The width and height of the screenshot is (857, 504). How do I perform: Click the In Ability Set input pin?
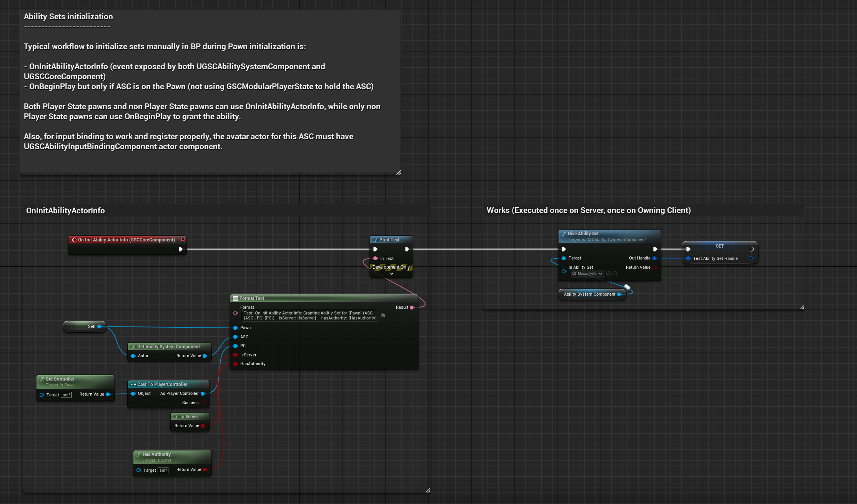(x=564, y=271)
